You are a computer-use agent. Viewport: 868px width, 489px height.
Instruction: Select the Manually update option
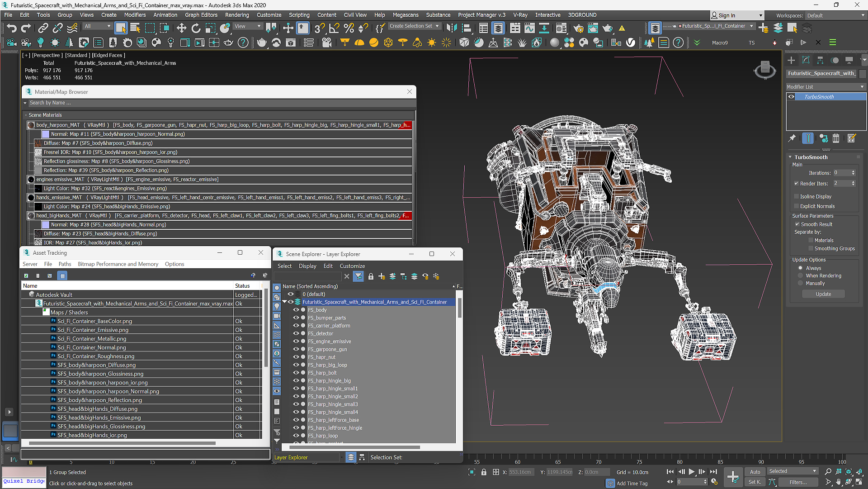[800, 283]
